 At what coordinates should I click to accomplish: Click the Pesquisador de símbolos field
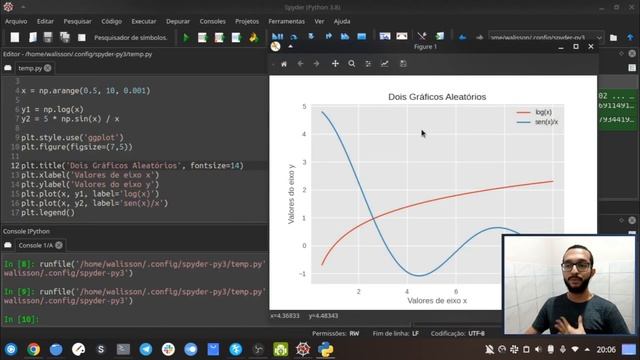click(131, 38)
